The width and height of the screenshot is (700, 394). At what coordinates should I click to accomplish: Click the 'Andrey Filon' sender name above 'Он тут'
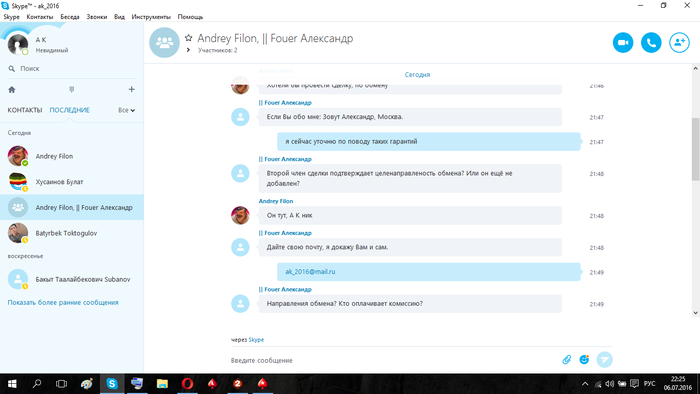(276, 201)
